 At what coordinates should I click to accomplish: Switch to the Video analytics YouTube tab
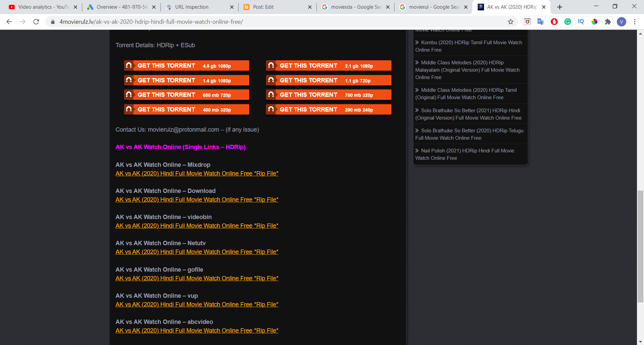(x=43, y=7)
